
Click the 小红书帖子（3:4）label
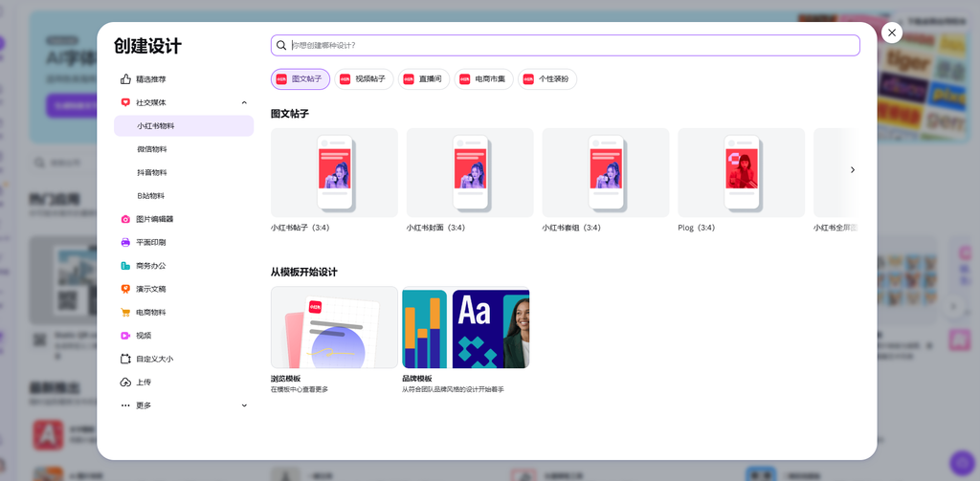[300, 228]
